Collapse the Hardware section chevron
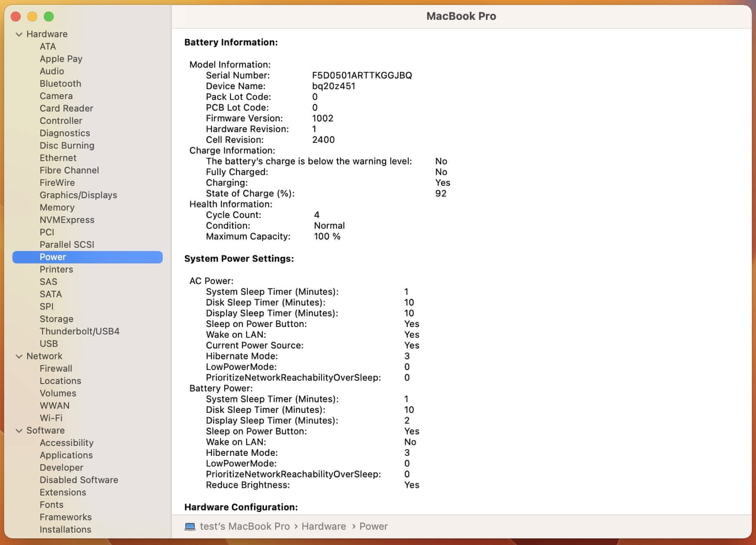 [19, 34]
